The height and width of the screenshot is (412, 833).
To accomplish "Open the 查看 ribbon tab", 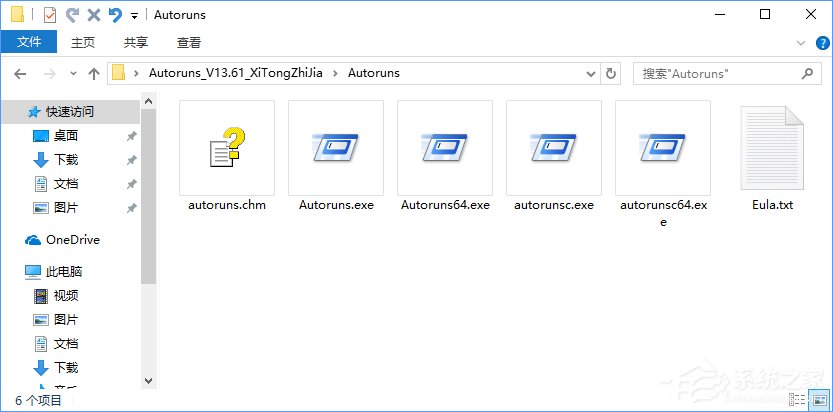I will pos(189,42).
